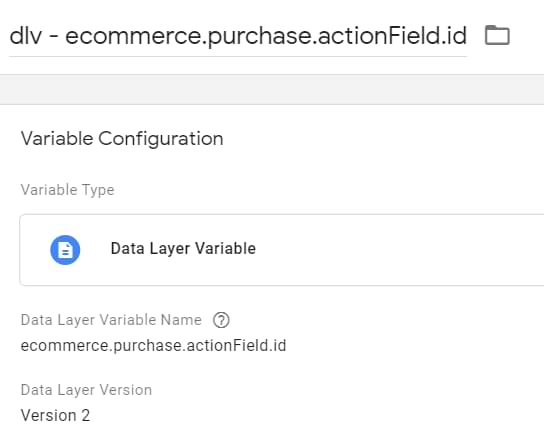Click the Data Layer Version label
The image size is (544, 440).
click(x=86, y=390)
